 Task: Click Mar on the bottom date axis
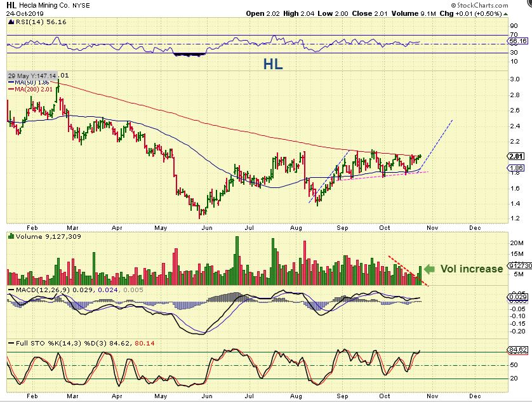tap(72, 396)
